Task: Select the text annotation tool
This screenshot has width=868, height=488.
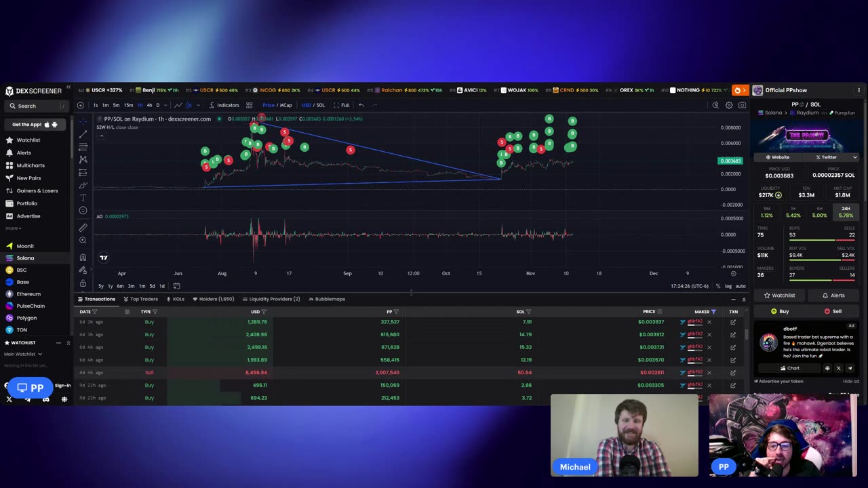Action: point(83,198)
